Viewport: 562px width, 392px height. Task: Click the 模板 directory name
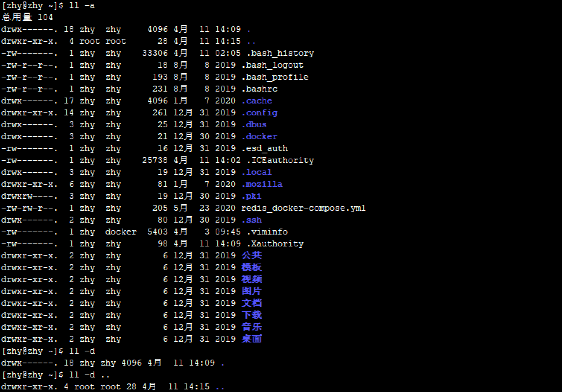(252, 267)
